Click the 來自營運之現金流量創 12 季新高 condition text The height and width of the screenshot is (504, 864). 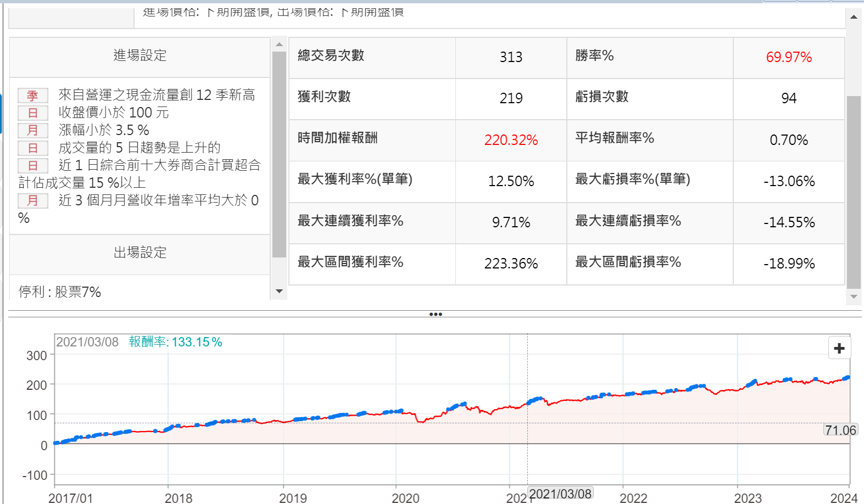click(157, 95)
